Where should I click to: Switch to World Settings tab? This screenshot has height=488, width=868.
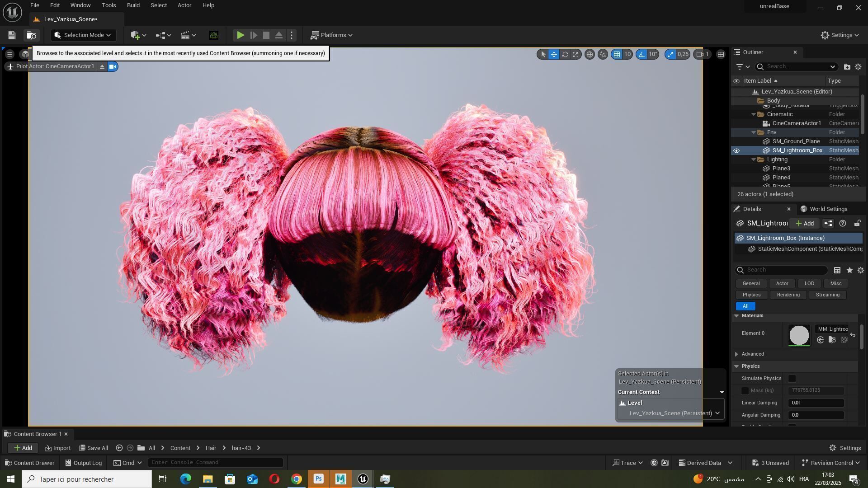[824, 209]
